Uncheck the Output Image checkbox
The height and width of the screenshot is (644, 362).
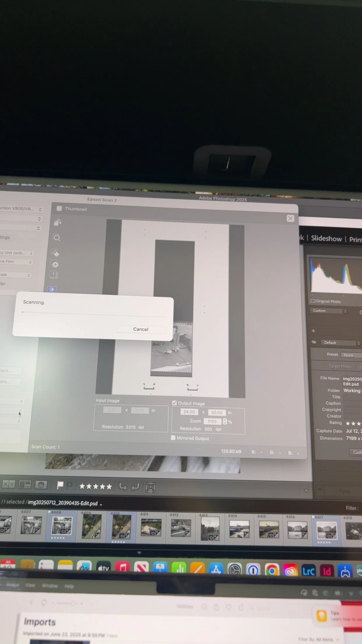(174, 403)
